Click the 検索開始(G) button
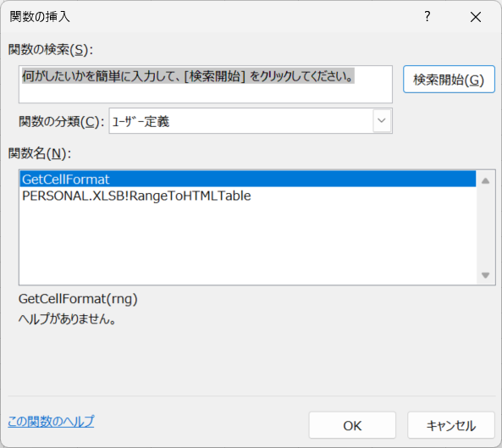 click(x=449, y=80)
